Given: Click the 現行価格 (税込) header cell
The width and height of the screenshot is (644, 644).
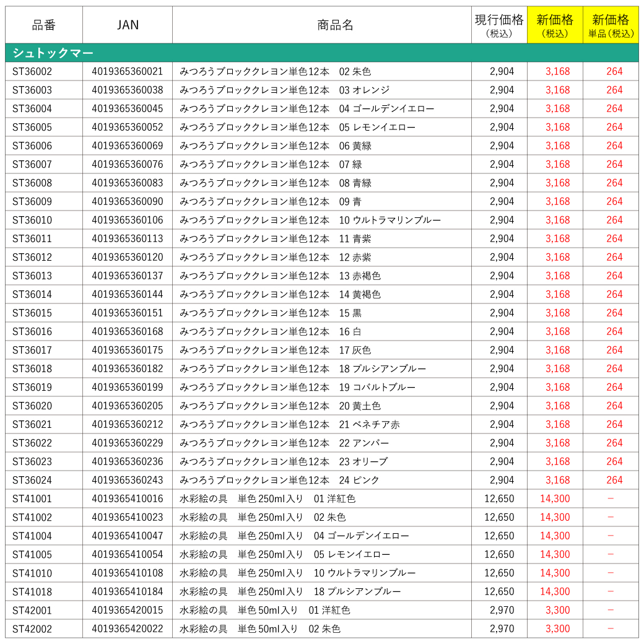Looking at the screenshot, I should [499, 25].
